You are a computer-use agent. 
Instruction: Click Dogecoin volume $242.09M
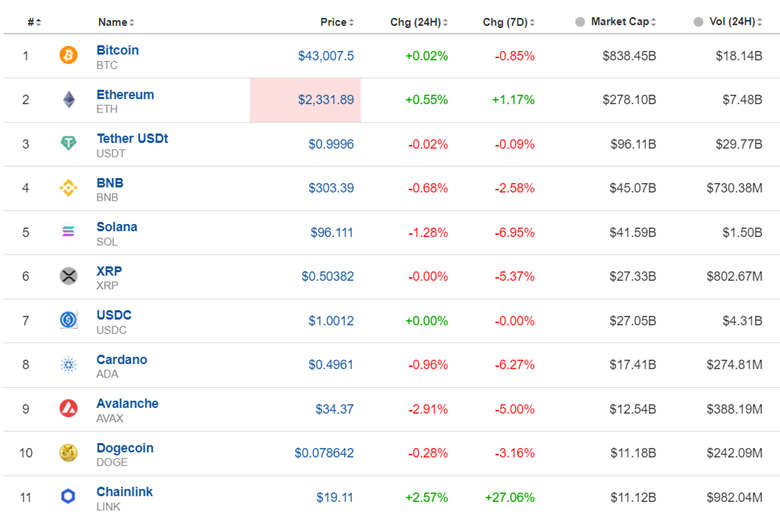(734, 453)
